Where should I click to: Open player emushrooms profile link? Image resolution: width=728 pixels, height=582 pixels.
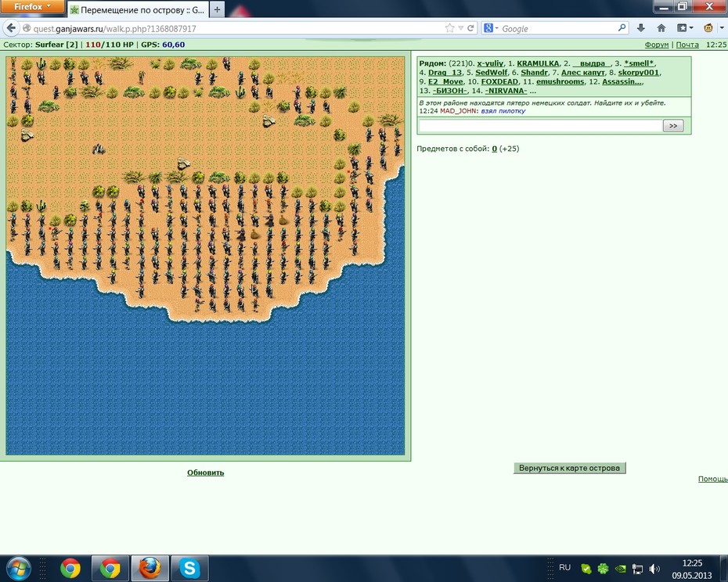click(560, 81)
